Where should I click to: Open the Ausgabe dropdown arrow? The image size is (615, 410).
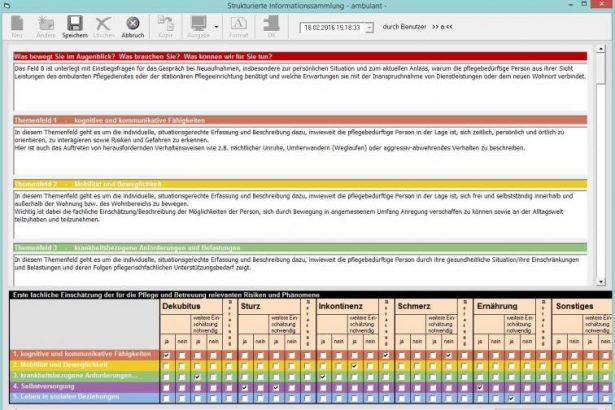coord(216,27)
